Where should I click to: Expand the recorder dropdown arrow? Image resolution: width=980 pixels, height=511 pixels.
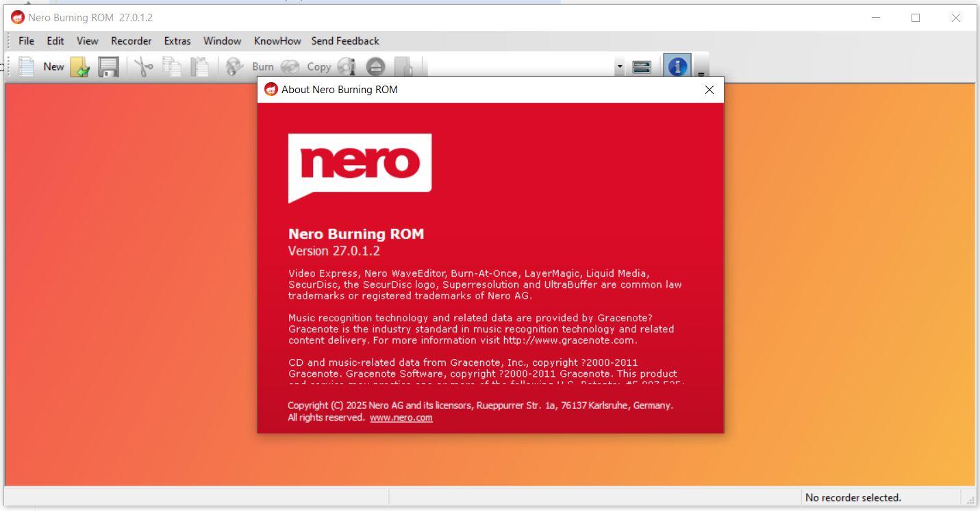[x=620, y=66]
